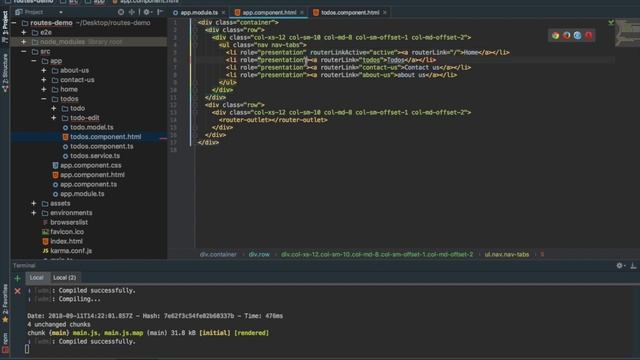Select the Local (2) terminal tab
Viewport: 640px width, 360px height.
point(64,278)
